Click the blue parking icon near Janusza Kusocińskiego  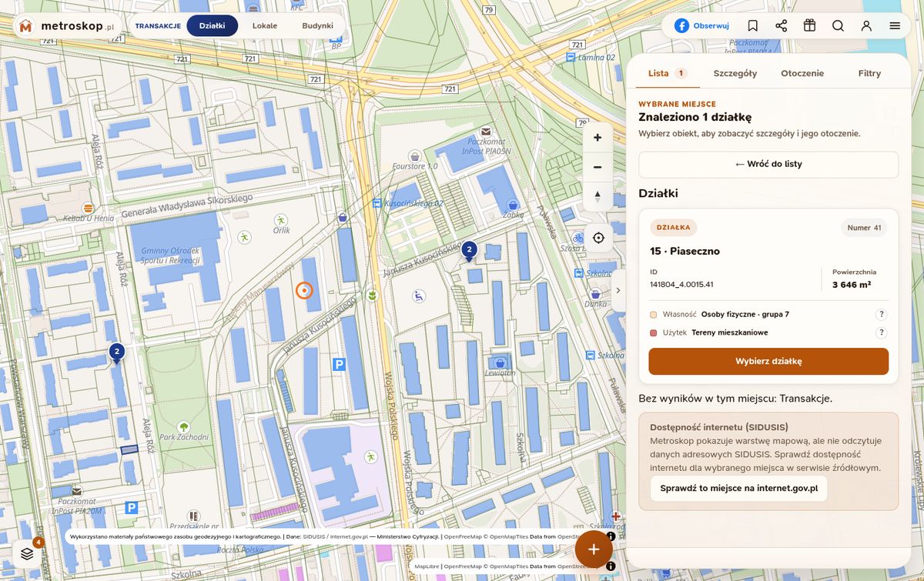(x=339, y=364)
